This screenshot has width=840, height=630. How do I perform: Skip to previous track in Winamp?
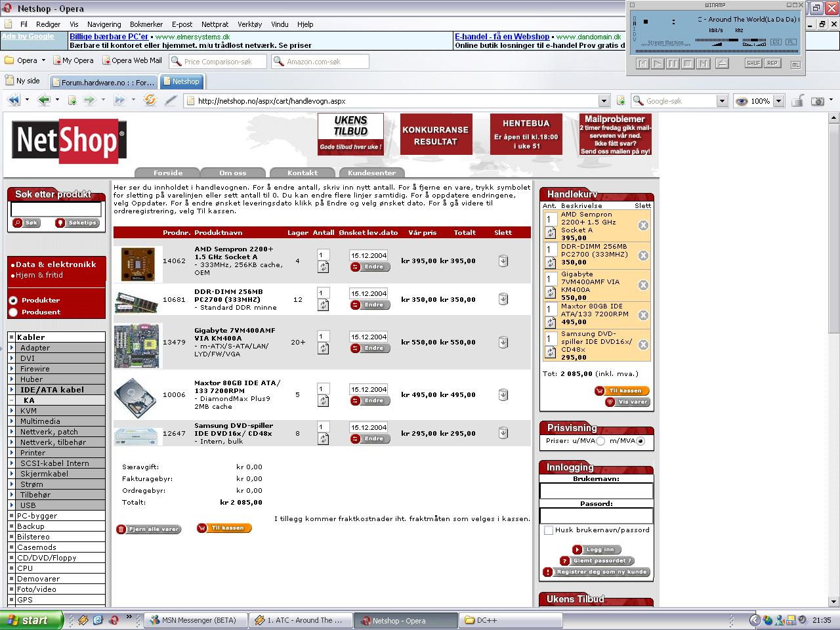pyautogui.click(x=642, y=64)
